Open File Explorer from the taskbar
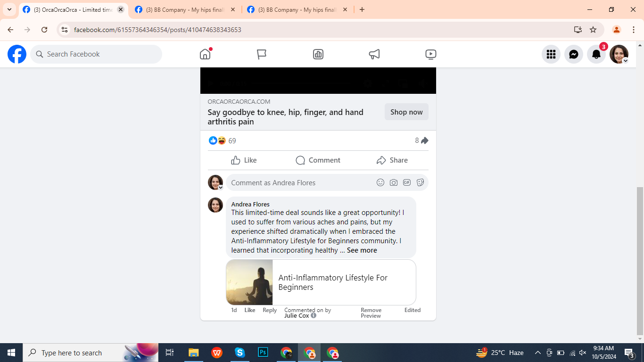Screen dimensions: 644x362 coord(193,353)
